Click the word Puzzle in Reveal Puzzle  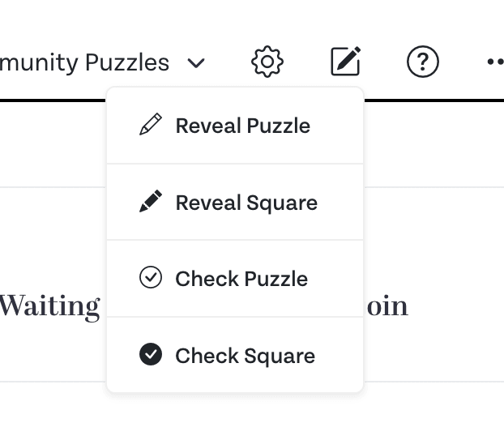(x=279, y=126)
